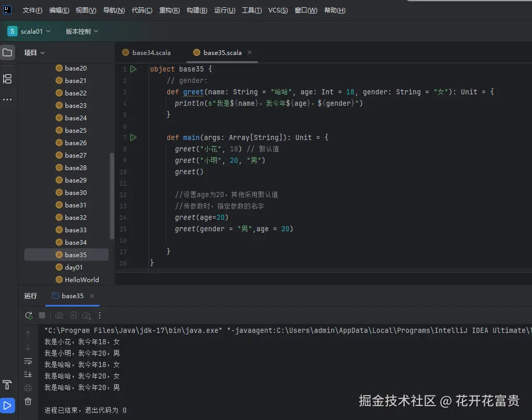The width and height of the screenshot is (532, 420).
Task: Clear console with trash icon
Action: point(28,401)
